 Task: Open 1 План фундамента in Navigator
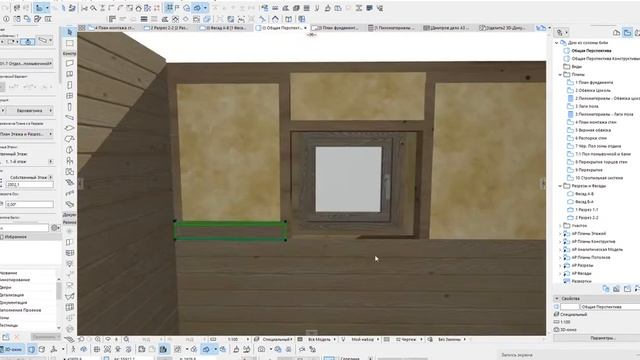[594, 82]
